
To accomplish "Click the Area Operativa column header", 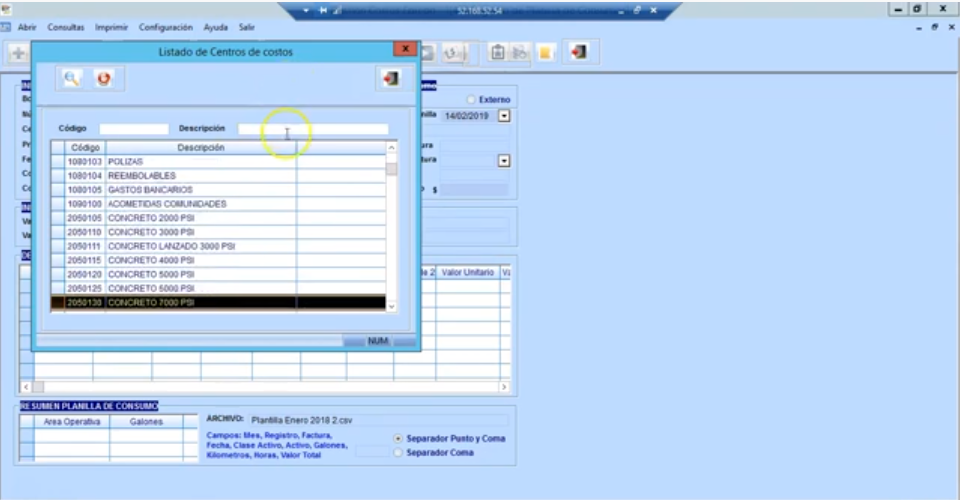I will [x=72, y=422].
